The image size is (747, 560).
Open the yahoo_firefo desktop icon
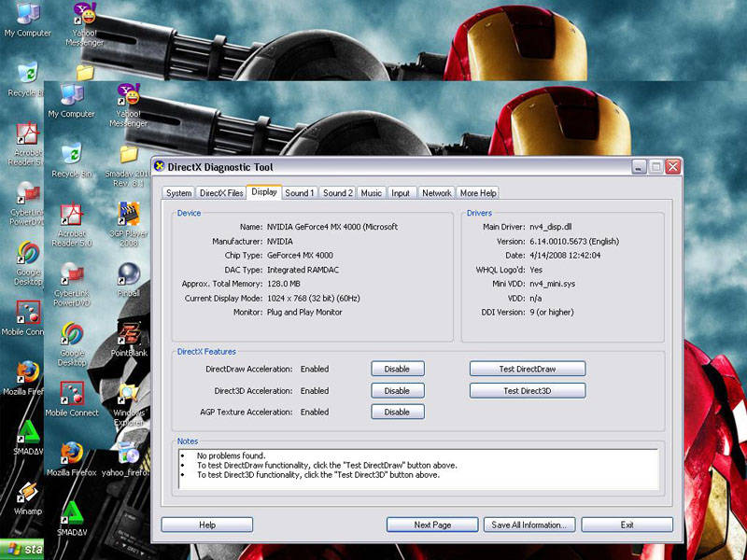(x=126, y=459)
